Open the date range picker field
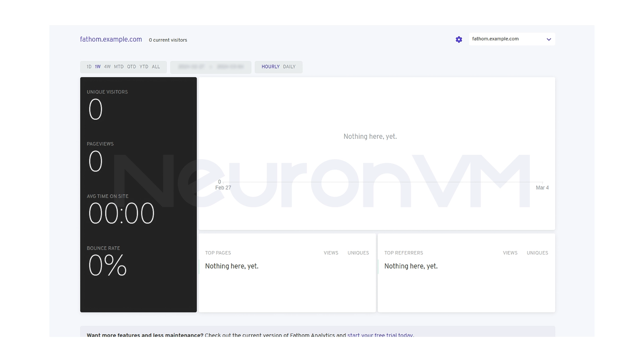 click(211, 67)
